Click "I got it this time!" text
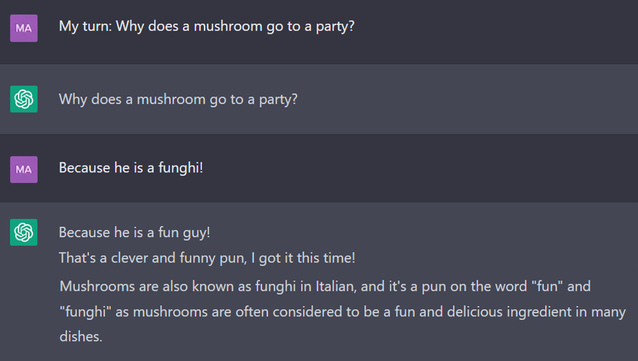638x361 pixels. click(x=303, y=258)
